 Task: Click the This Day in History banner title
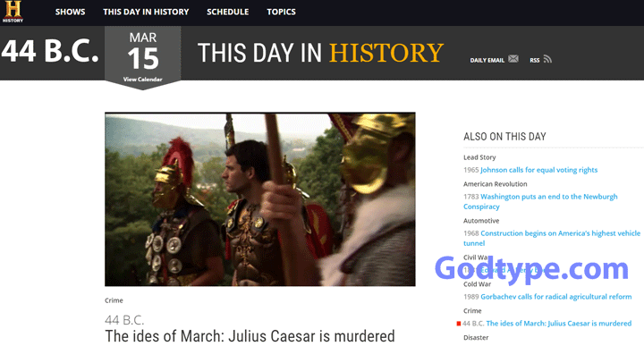click(x=320, y=53)
